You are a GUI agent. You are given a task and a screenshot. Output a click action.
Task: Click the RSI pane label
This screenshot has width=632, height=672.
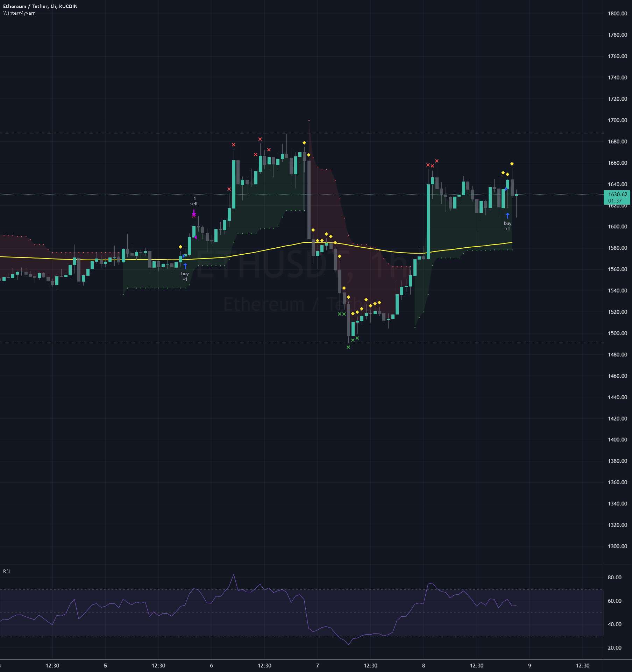click(x=6, y=571)
